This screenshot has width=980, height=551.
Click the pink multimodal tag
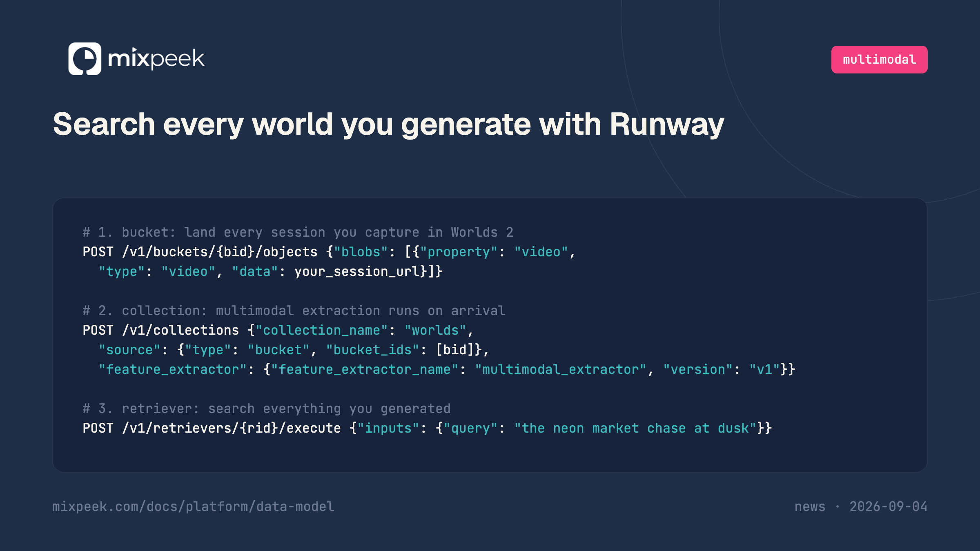click(879, 60)
